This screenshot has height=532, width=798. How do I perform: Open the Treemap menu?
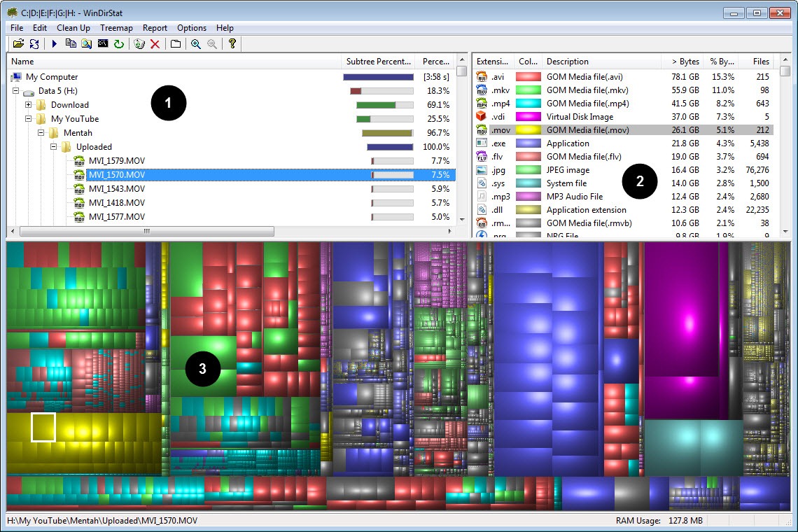pos(116,28)
